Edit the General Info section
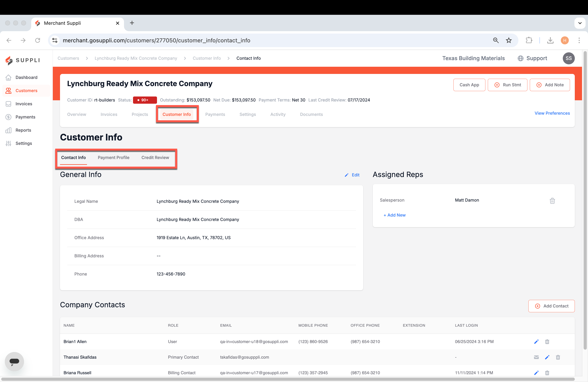 352,175
